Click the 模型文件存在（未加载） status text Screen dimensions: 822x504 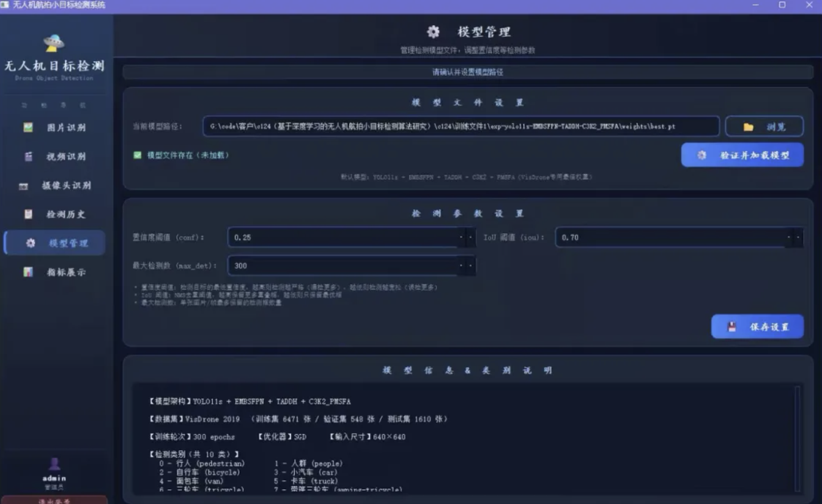tap(188, 155)
